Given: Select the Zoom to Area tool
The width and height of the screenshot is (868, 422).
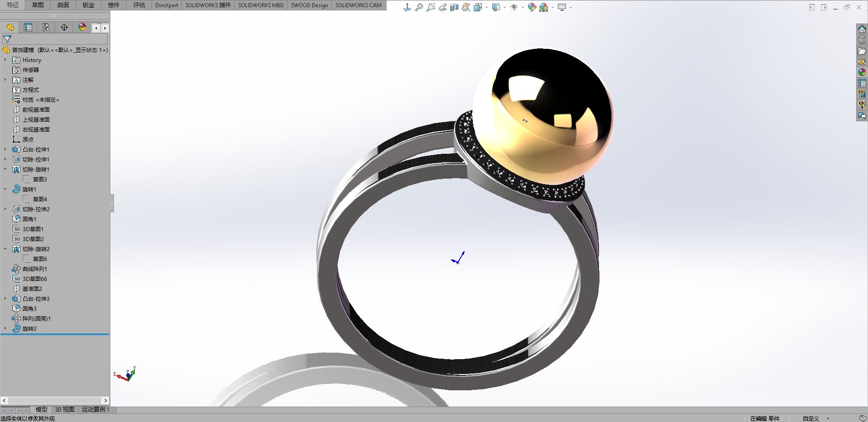Looking at the screenshot, I should (x=431, y=7).
